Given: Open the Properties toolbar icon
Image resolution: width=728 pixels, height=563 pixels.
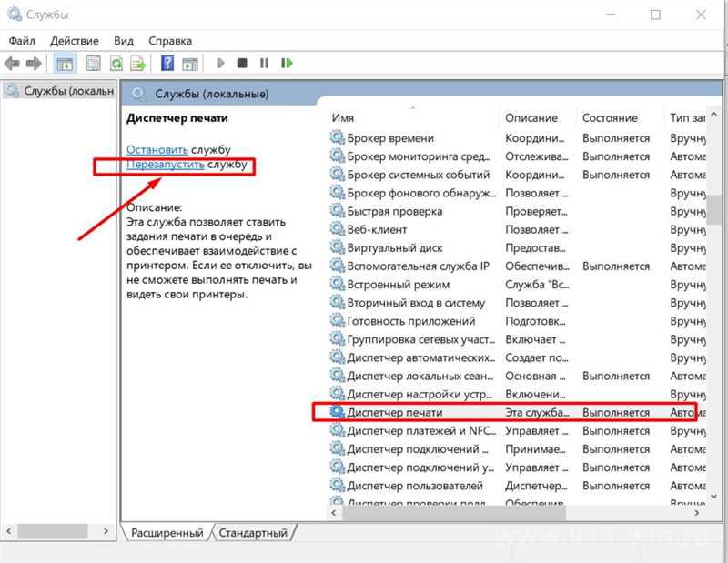Looking at the screenshot, I should point(94,63).
